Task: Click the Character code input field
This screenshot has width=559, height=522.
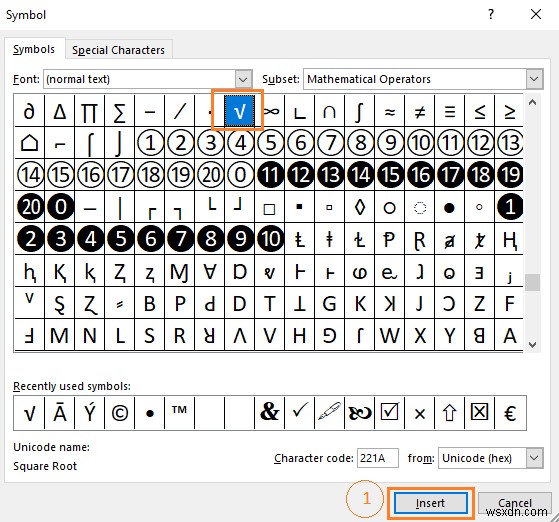Action: click(x=378, y=458)
